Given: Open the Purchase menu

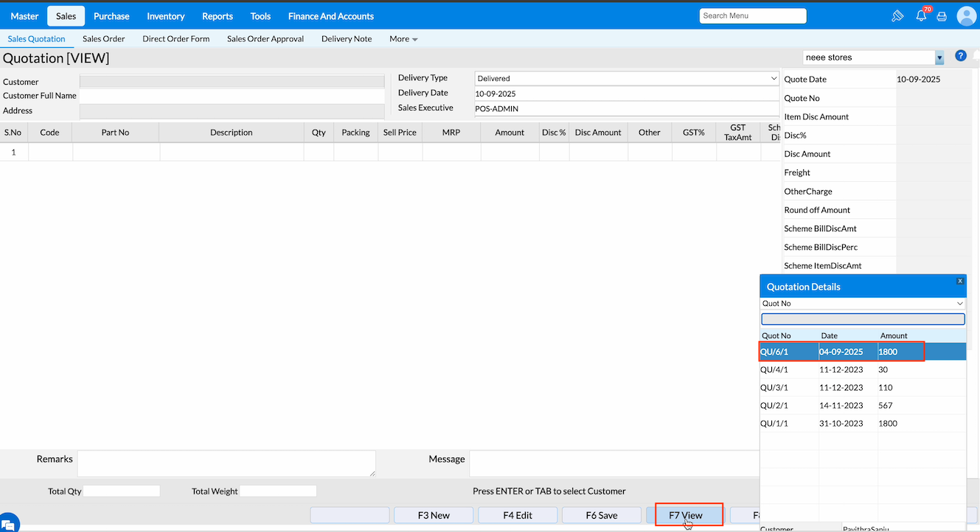Looking at the screenshot, I should click(x=111, y=16).
